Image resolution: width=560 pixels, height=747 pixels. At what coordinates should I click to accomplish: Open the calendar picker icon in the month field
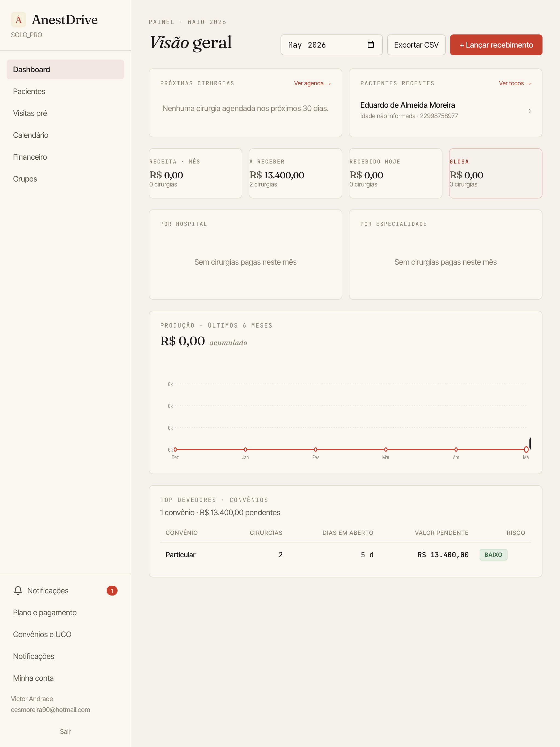pyautogui.click(x=371, y=45)
